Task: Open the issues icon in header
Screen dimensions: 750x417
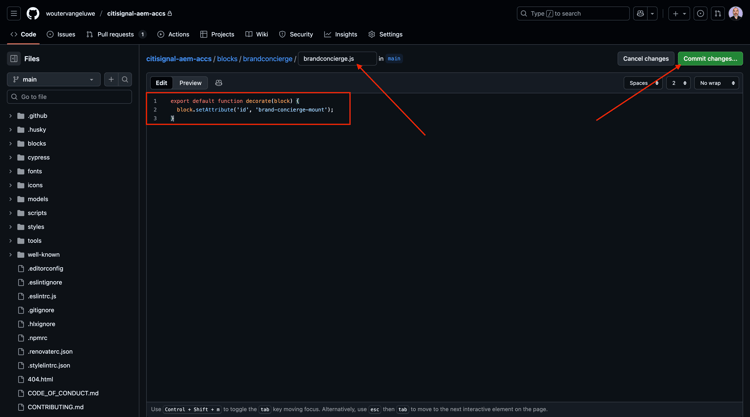Action: point(700,13)
